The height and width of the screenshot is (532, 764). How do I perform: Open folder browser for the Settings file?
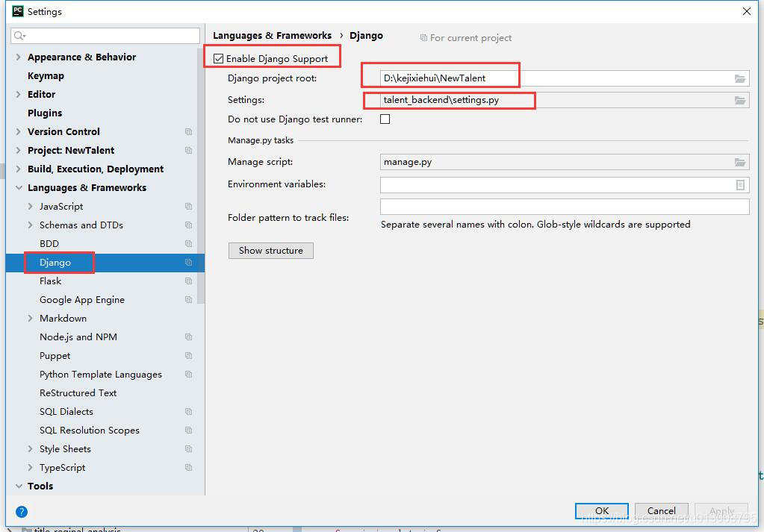pos(740,100)
